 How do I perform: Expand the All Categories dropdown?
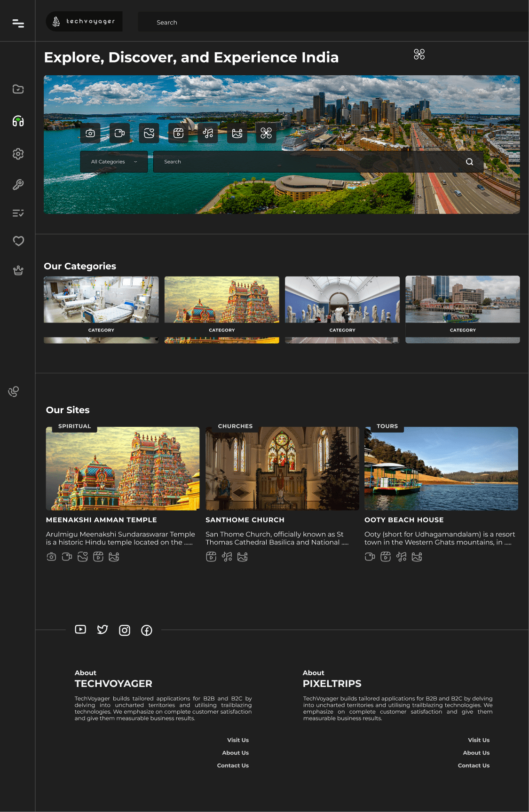click(114, 162)
